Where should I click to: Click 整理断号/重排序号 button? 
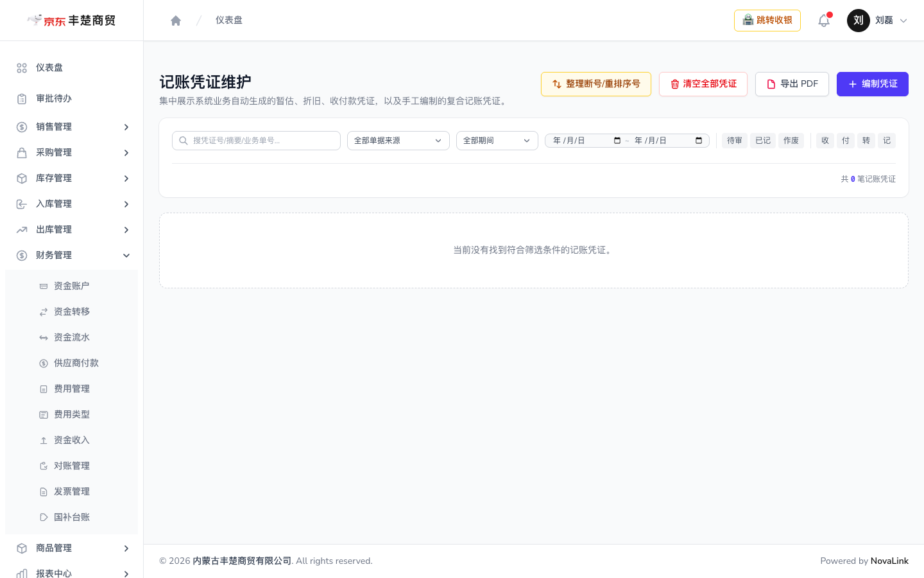pos(596,84)
